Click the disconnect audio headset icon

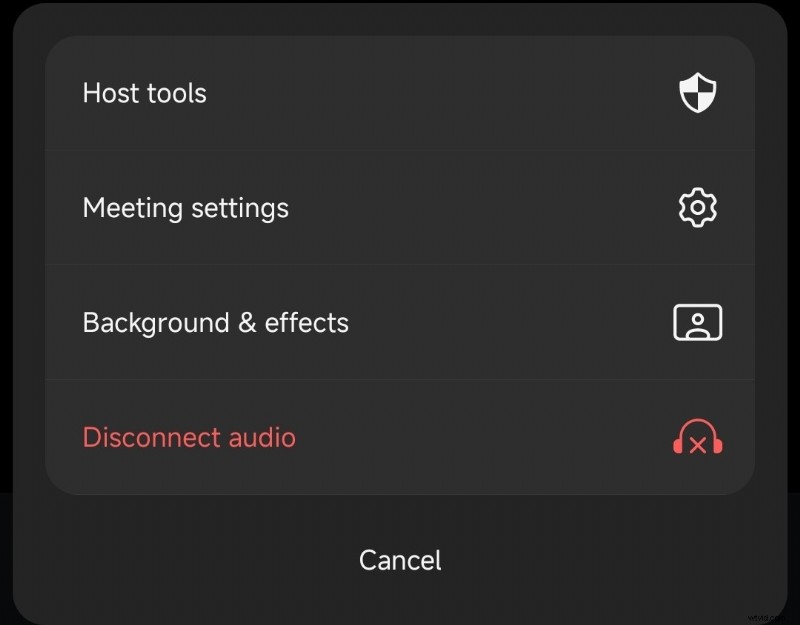pyautogui.click(x=697, y=437)
